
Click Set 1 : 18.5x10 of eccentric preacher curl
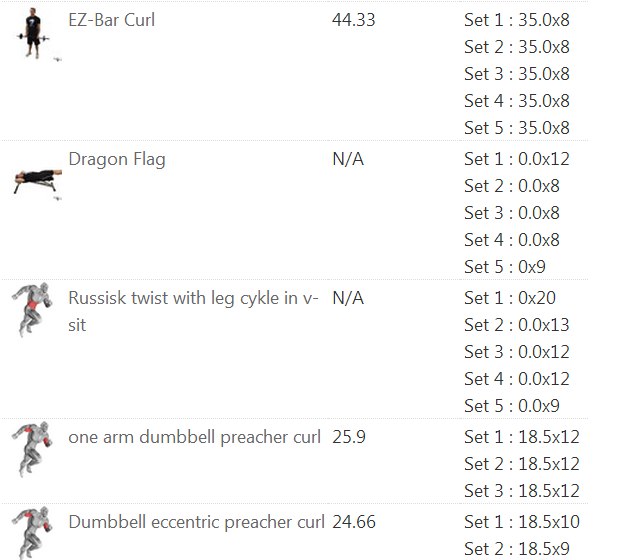click(522, 522)
